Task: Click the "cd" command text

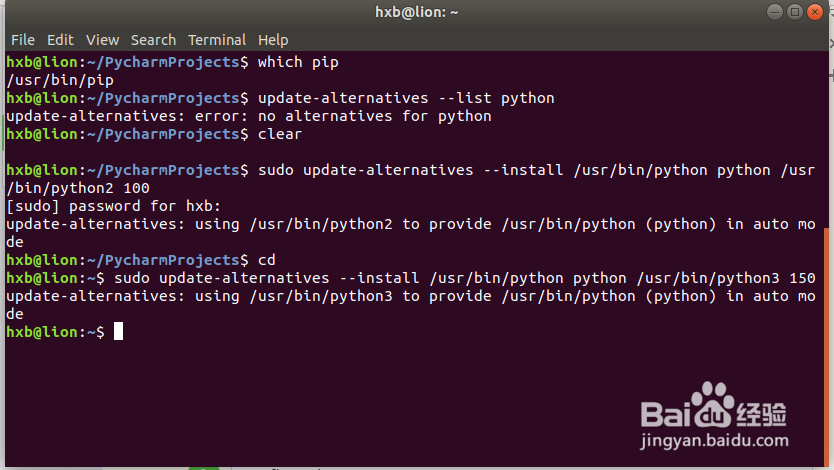Action: 266,260
